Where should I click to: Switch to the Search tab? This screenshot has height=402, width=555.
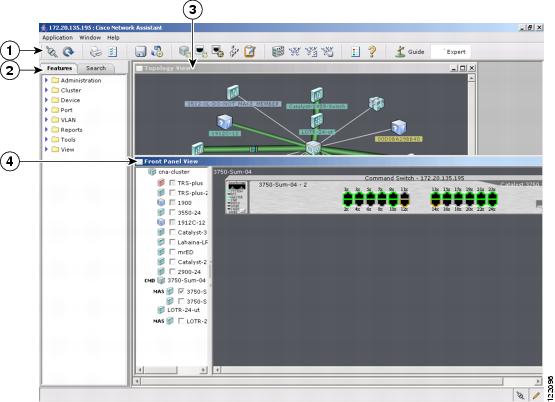tap(96, 68)
